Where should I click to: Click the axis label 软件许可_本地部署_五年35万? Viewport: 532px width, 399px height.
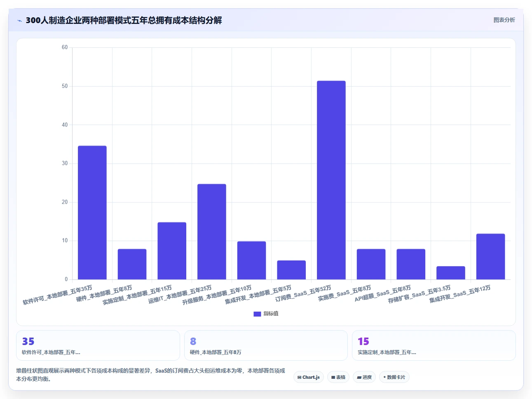[58, 295]
